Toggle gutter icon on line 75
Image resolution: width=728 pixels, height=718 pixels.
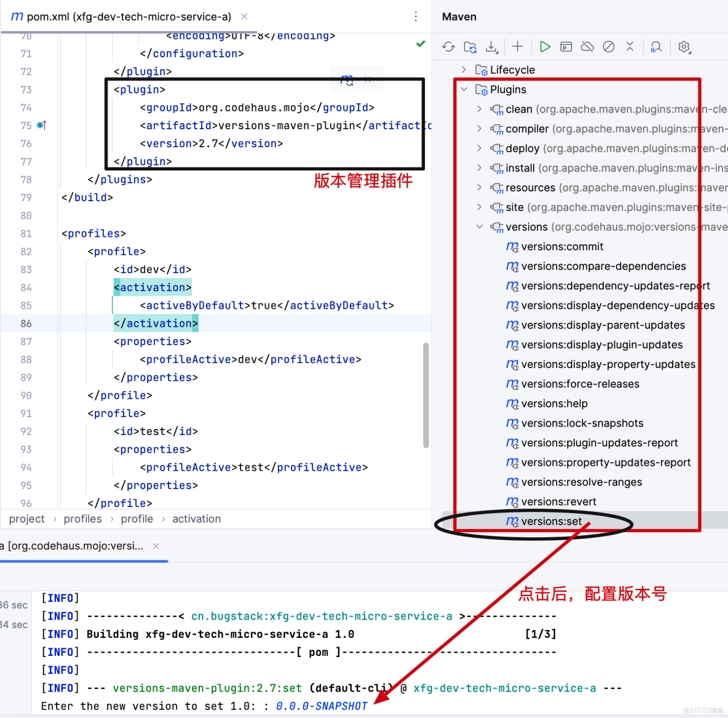[41, 125]
